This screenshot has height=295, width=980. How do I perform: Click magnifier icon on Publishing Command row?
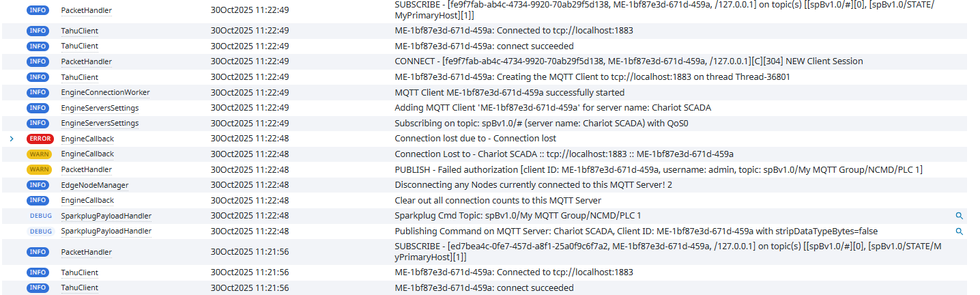tap(959, 231)
